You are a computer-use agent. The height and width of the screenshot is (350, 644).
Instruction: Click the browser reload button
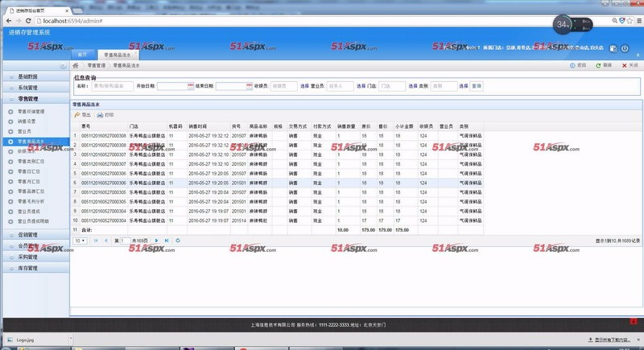point(28,21)
